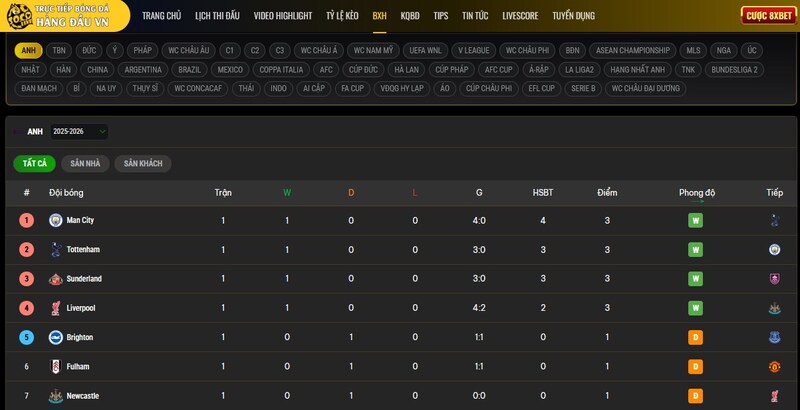This screenshot has width=800, height=410.
Task: Open Newcastle club crest
Action: point(56,396)
